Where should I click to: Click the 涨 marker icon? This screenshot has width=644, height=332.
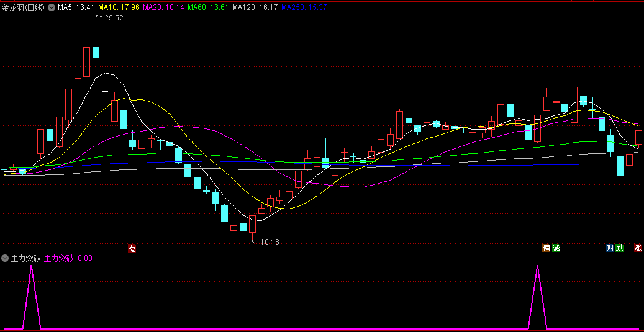click(x=638, y=248)
